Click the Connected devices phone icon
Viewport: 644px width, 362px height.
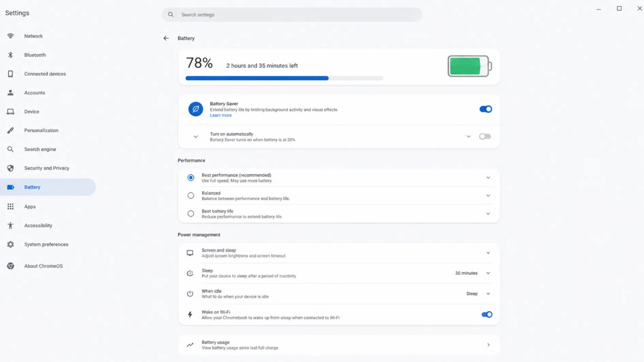(x=11, y=74)
